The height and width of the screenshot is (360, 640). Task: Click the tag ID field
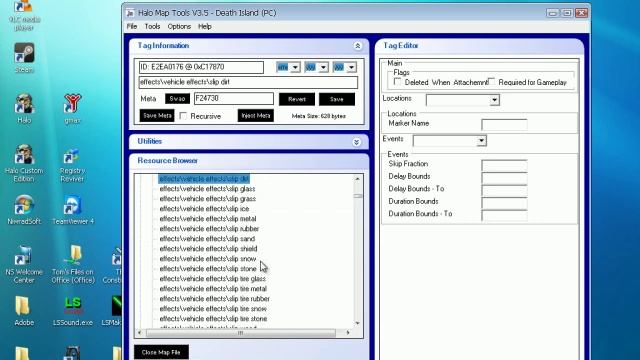click(201, 67)
